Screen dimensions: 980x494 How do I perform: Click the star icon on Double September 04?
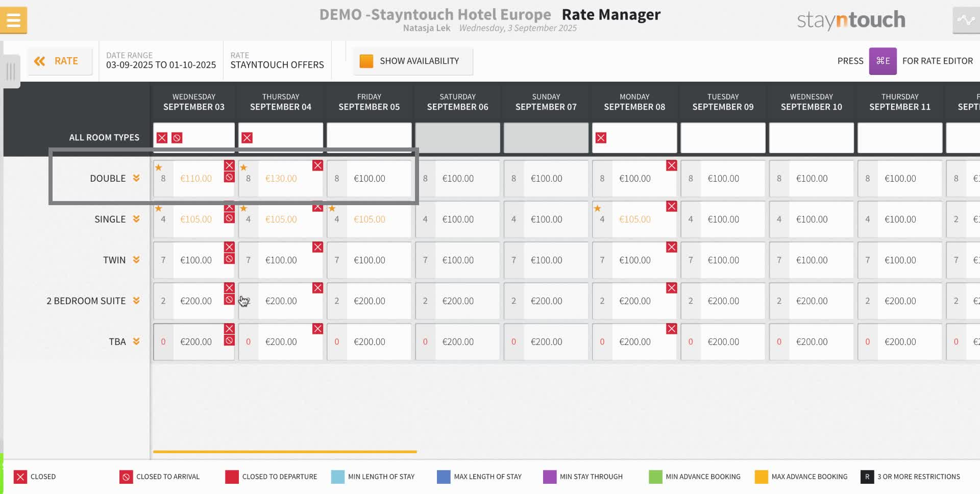click(243, 167)
